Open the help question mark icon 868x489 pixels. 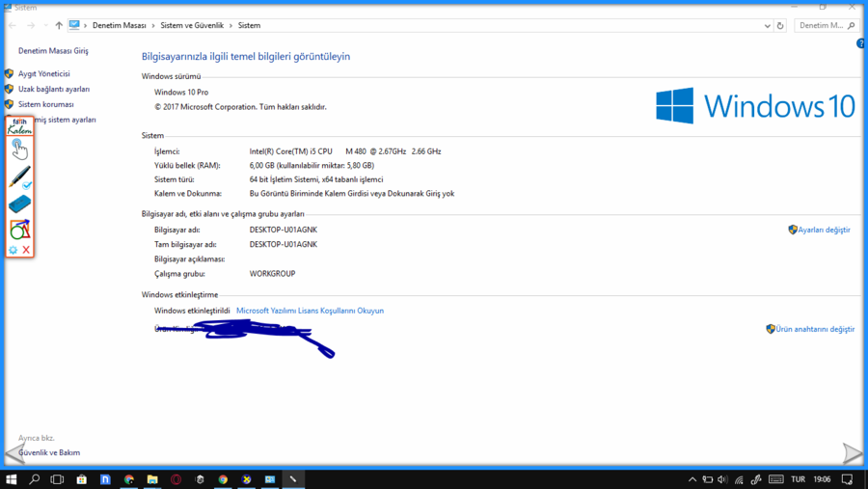pyautogui.click(x=860, y=43)
